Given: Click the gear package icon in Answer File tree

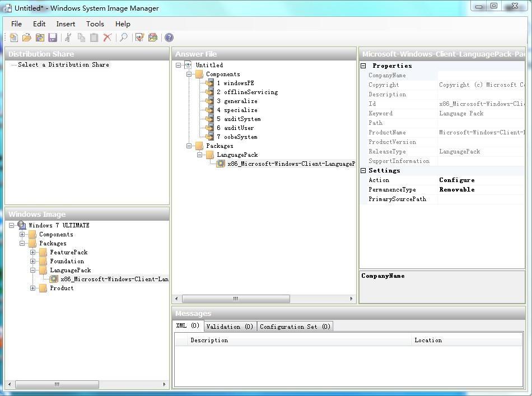Looking at the screenshot, I should 221,164.
